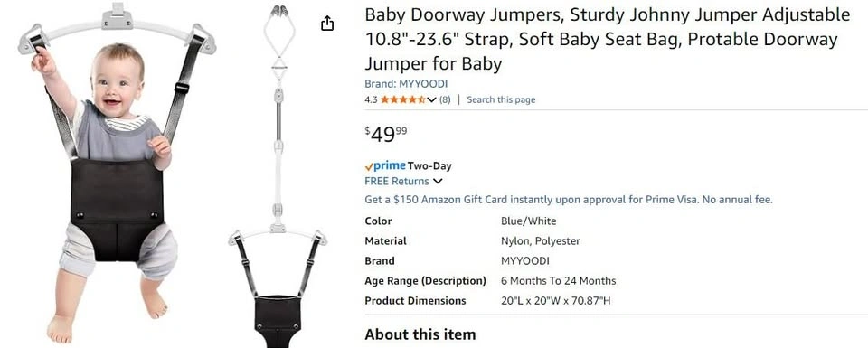Open the Brand: MYYOODI link
Screen dimensions: 868x348
[406, 84]
